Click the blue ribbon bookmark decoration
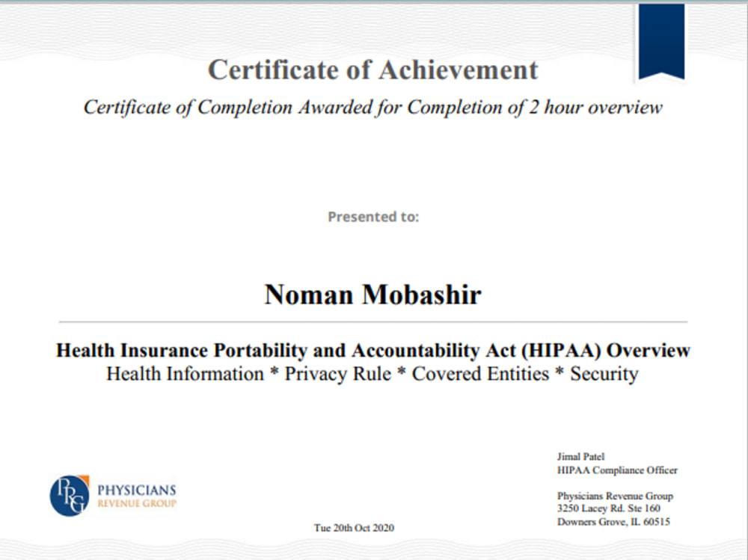 (661, 42)
